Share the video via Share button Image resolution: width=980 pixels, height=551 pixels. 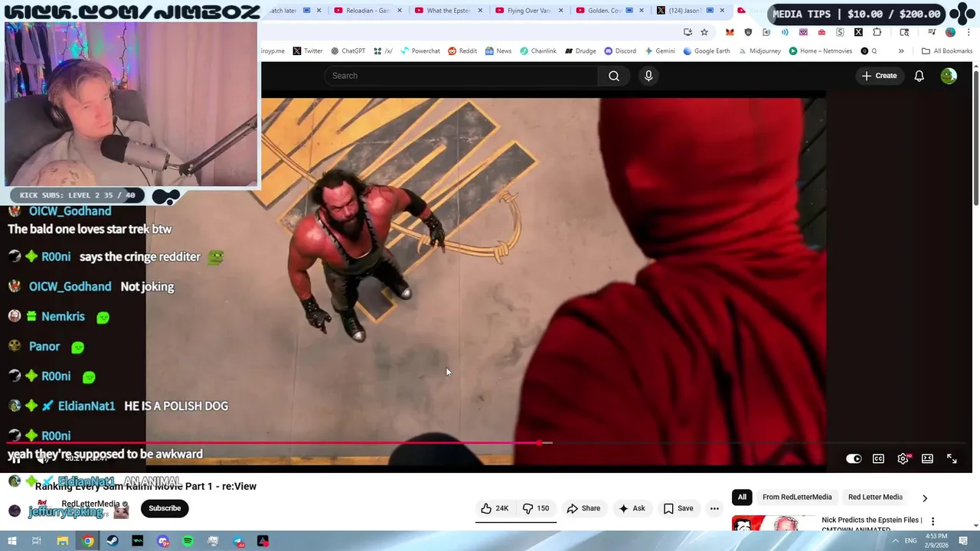[x=583, y=508]
